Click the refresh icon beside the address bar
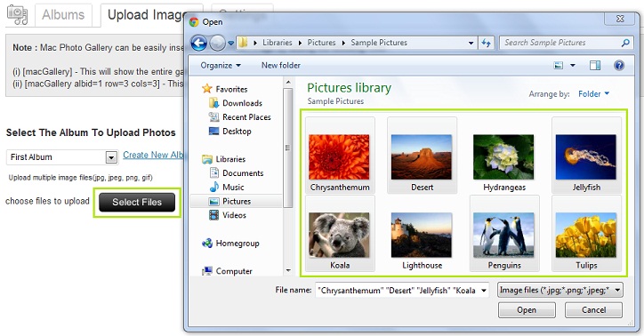Screen dimensions: 644x336 [487, 43]
